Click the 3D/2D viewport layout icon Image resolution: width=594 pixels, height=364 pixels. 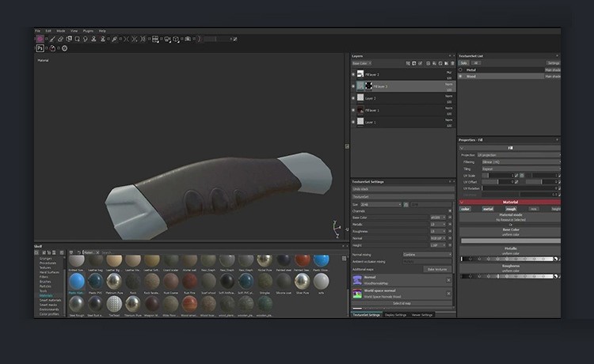click(155, 39)
